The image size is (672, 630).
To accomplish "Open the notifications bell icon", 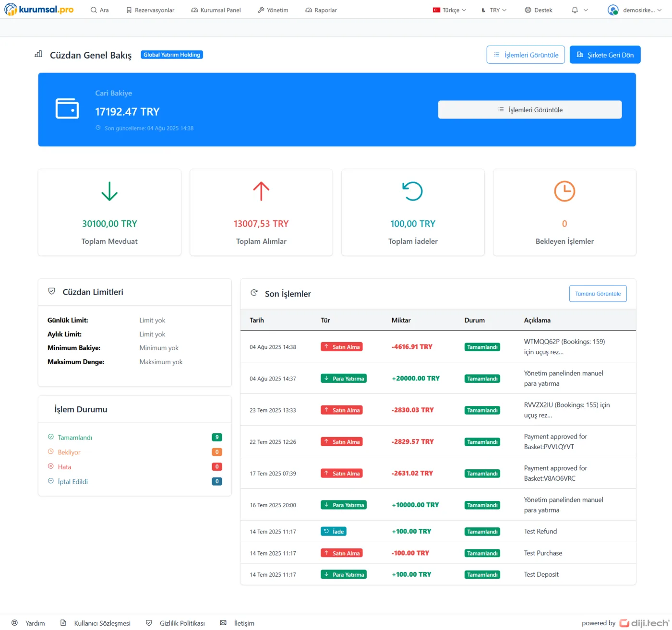I will pos(575,10).
